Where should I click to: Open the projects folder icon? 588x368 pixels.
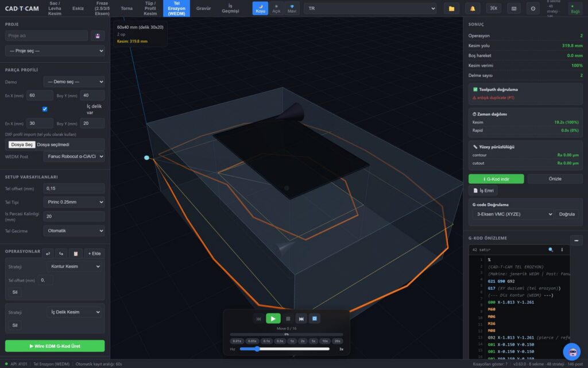(451, 8)
